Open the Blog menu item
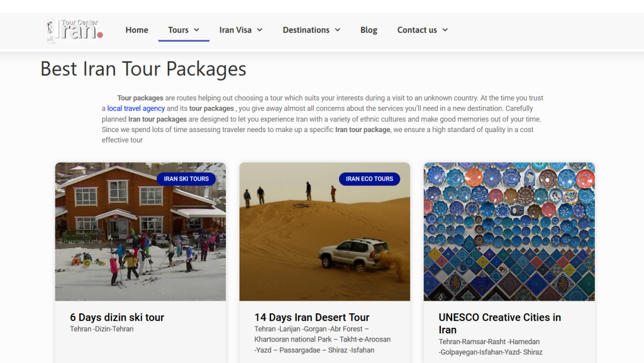This screenshot has width=644, height=363. pyautogui.click(x=369, y=30)
